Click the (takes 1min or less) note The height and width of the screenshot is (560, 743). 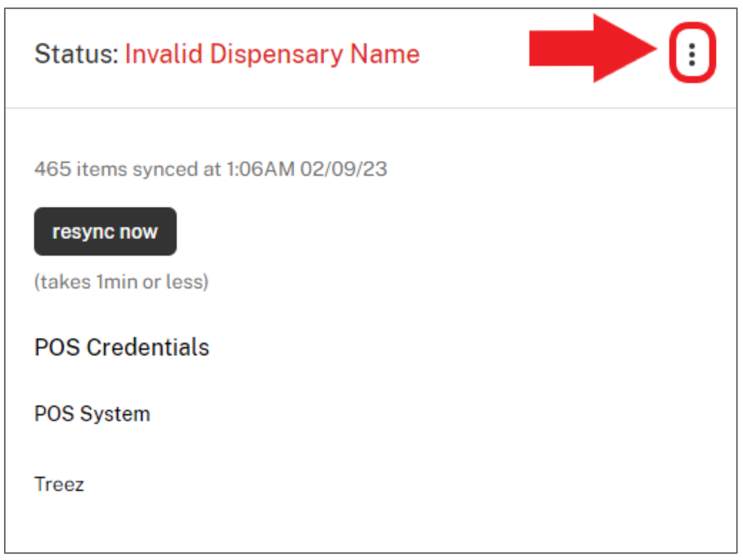pos(121,282)
